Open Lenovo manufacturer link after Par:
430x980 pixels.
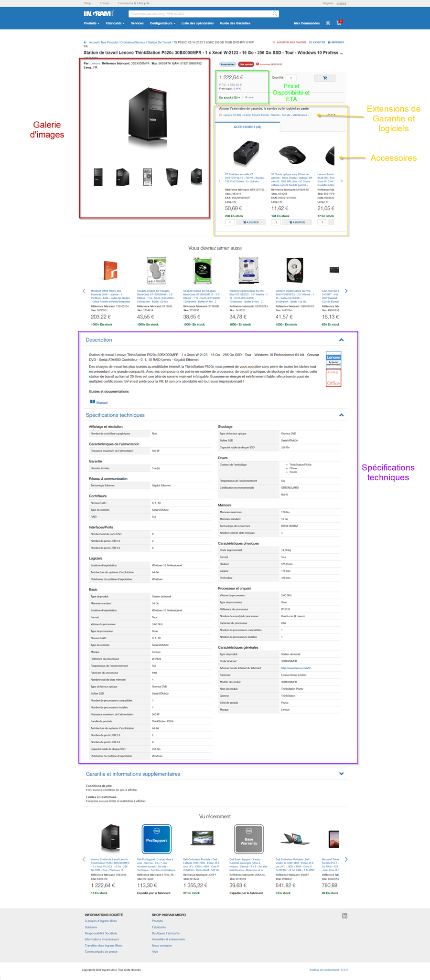(96, 63)
